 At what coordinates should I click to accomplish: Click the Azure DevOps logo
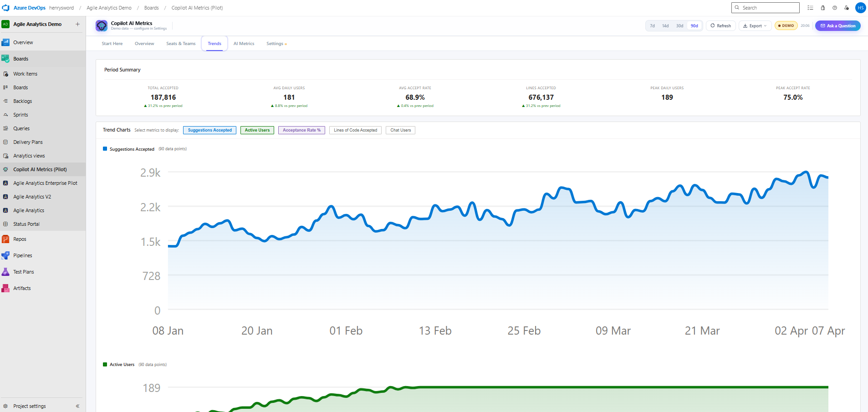(x=5, y=7)
